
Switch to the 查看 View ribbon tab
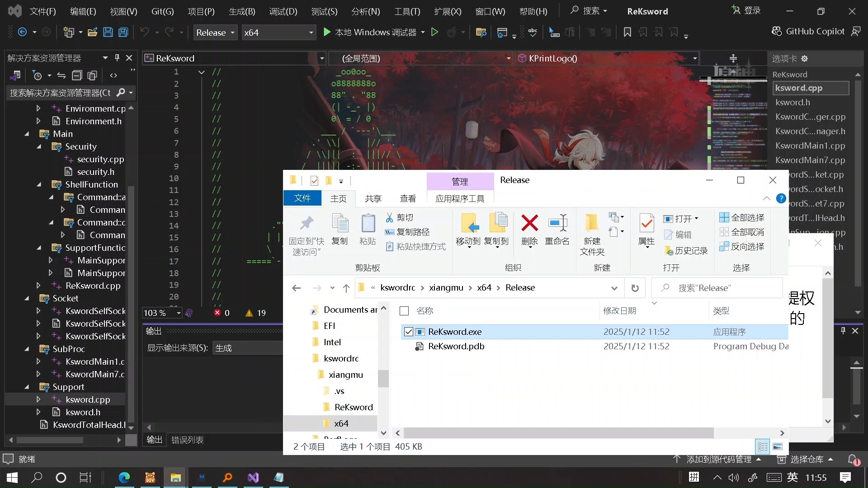click(408, 198)
